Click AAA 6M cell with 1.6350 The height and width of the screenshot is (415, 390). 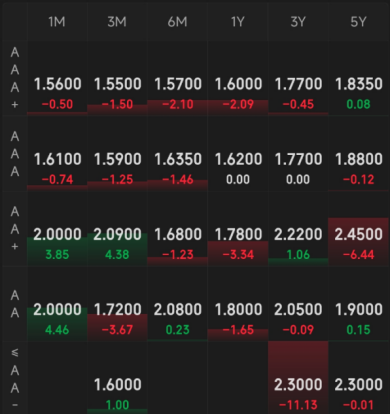[177, 153]
